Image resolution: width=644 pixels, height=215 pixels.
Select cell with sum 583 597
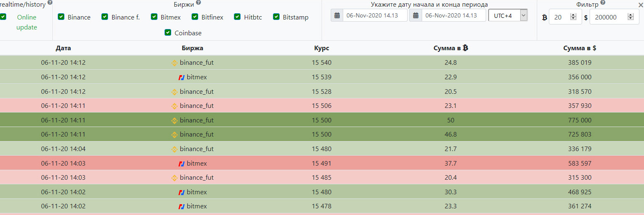click(580, 163)
